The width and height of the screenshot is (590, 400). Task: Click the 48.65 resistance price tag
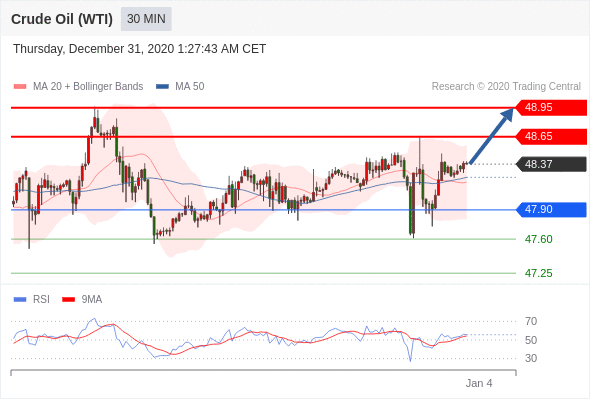tap(551, 136)
